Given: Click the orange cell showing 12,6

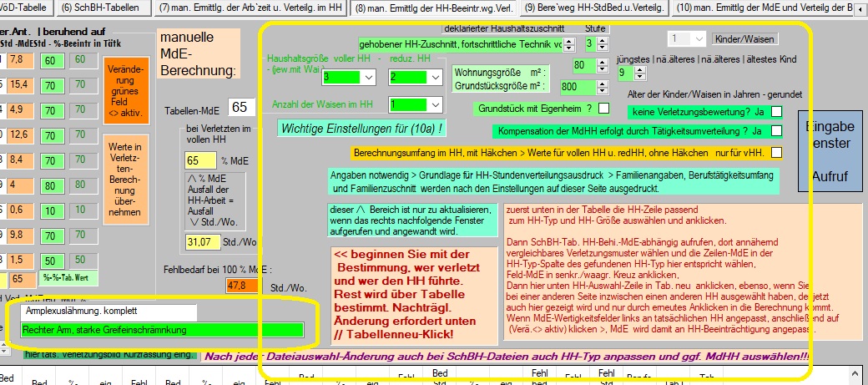Looking at the screenshot, I should coord(21,135).
